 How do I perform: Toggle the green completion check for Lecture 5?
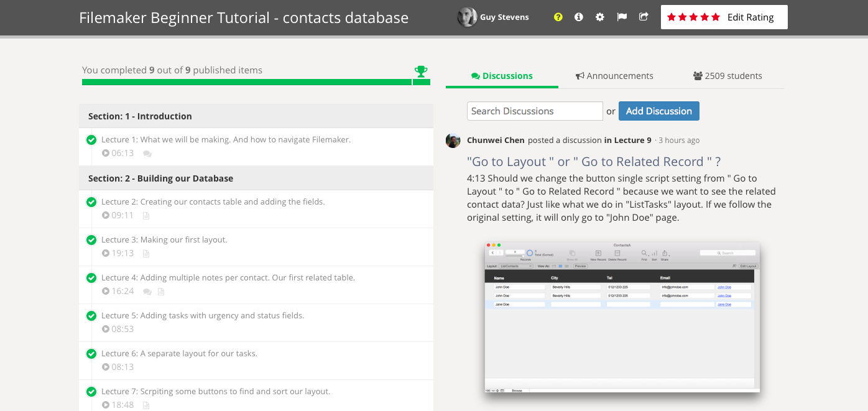pyautogui.click(x=91, y=316)
